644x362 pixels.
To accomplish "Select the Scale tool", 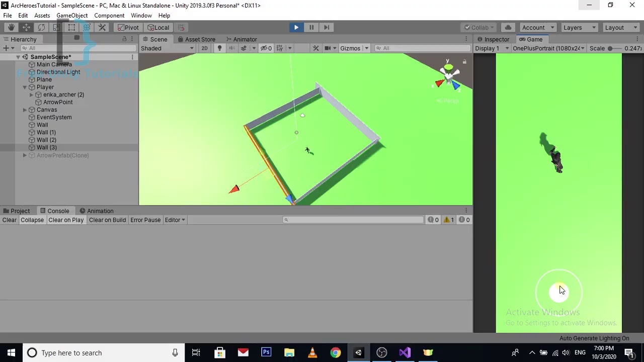I will tap(56, 28).
